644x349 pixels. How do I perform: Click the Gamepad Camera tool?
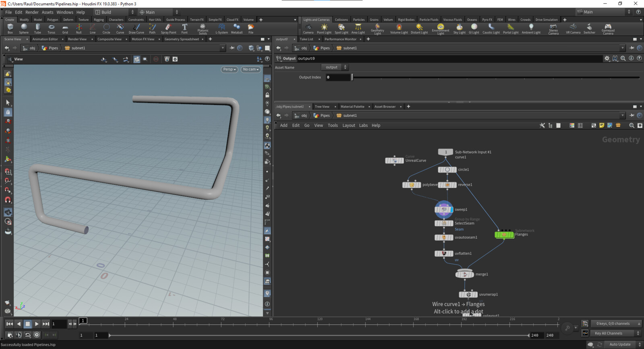coord(608,29)
